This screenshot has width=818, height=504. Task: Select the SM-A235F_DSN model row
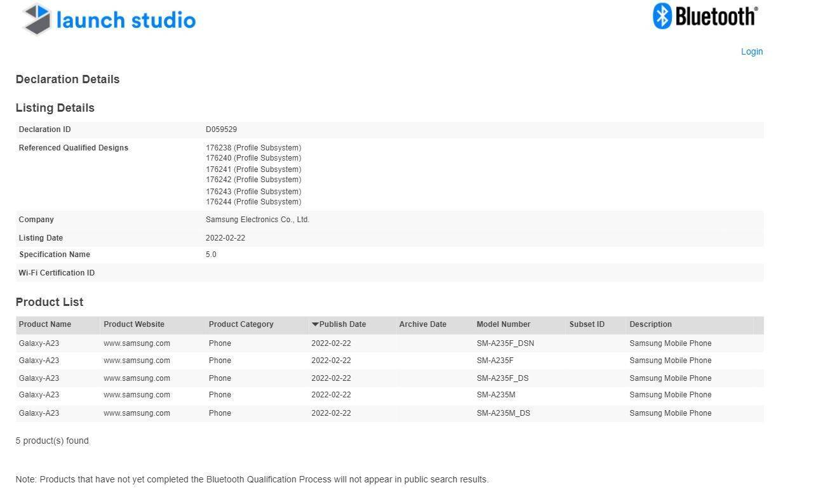(x=505, y=343)
